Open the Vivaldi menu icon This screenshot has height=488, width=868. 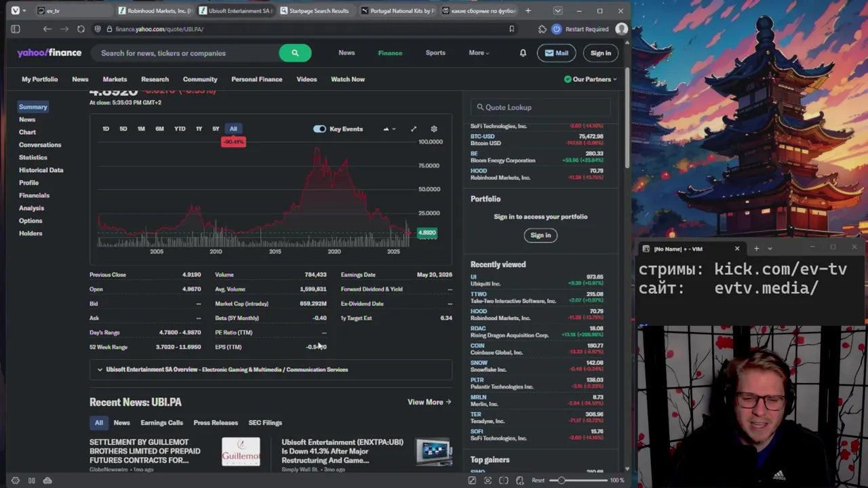[x=15, y=11]
